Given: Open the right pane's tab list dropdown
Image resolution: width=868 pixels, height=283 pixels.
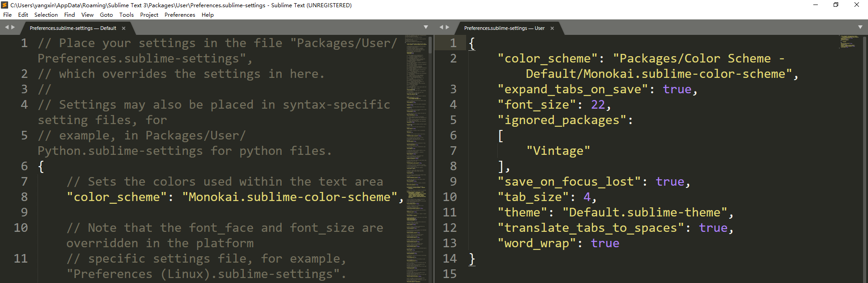Looking at the screenshot, I should (860, 28).
